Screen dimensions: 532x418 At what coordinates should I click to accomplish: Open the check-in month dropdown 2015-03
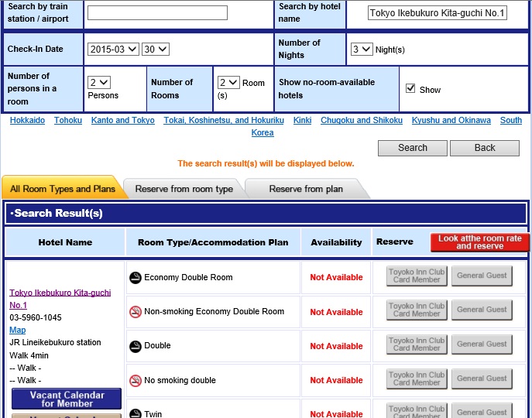point(113,50)
